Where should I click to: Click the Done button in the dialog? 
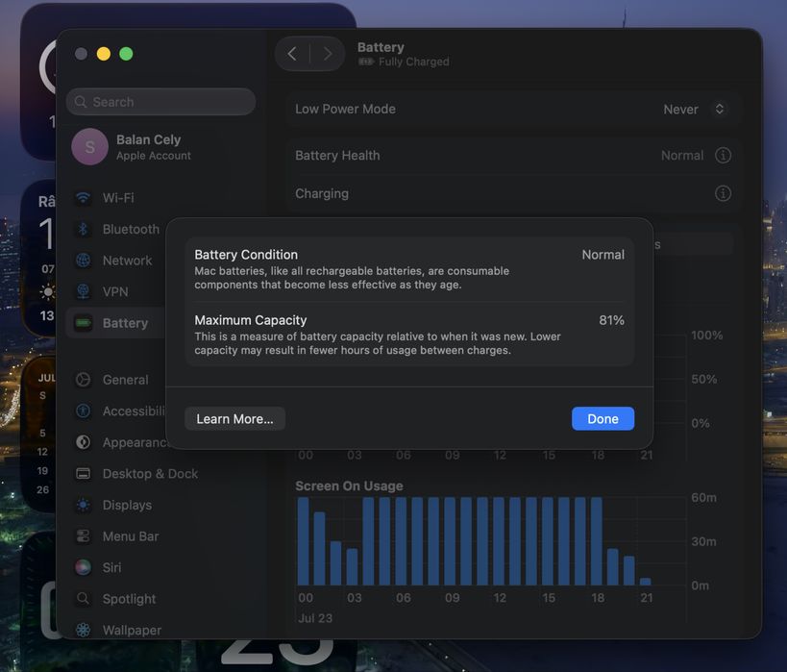(603, 418)
